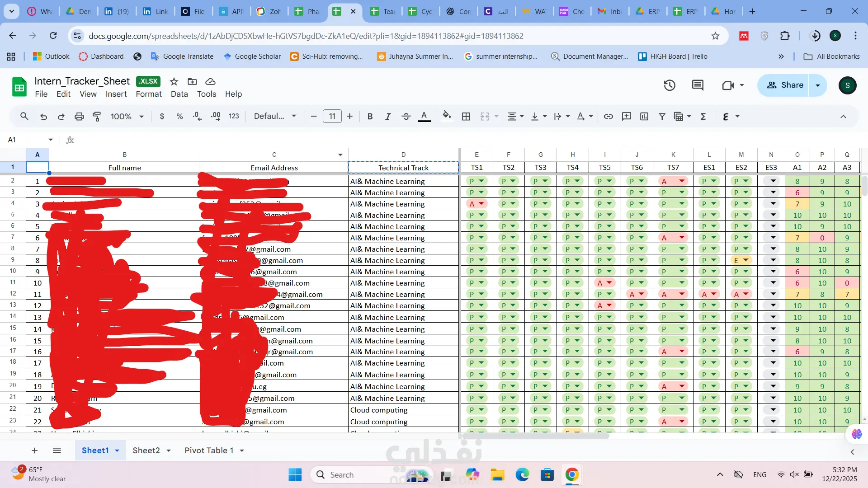The width and height of the screenshot is (868, 488).
Task: Open the comments panel icon
Action: [x=698, y=85]
